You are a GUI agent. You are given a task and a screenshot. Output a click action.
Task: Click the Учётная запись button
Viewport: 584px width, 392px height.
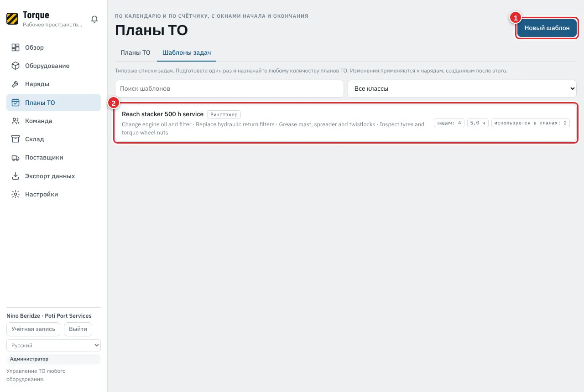pyautogui.click(x=33, y=329)
